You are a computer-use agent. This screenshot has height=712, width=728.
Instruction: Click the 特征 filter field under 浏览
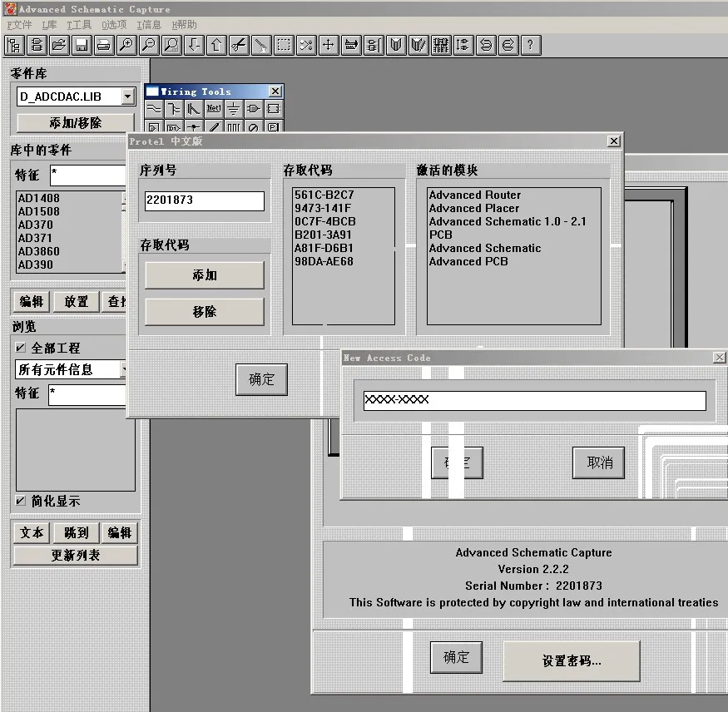(x=87, y=394)
